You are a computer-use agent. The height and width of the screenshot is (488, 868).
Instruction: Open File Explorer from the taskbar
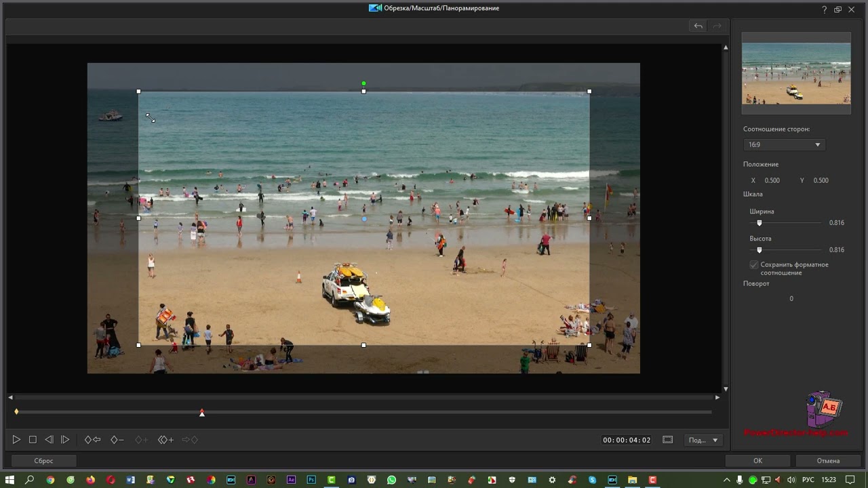pyautogui.click(x=633, y=480)
